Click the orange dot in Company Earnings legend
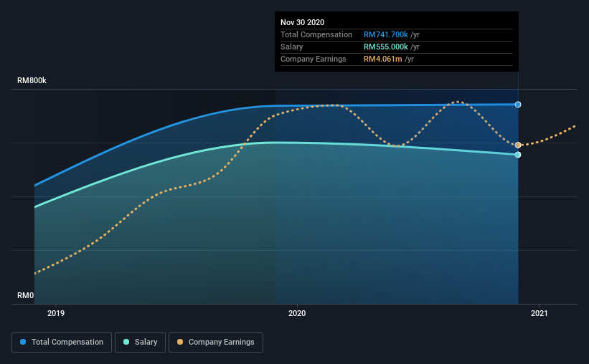Screen dimensions: 589x364 click(x=180, y=342)
